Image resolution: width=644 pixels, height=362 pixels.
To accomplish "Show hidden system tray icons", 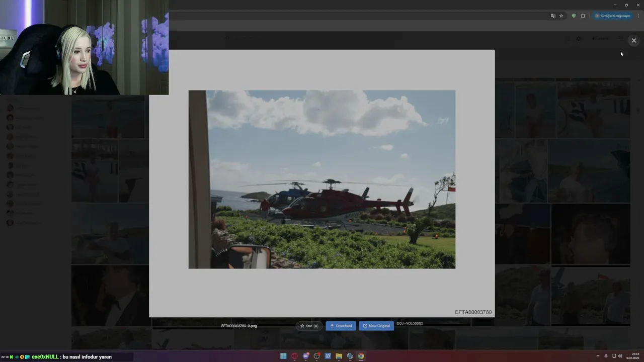I will point(598,356).
